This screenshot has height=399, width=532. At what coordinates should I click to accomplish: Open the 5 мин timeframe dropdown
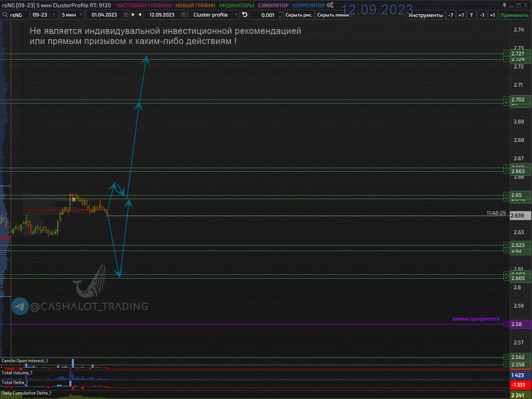click(x=81, y=15)
